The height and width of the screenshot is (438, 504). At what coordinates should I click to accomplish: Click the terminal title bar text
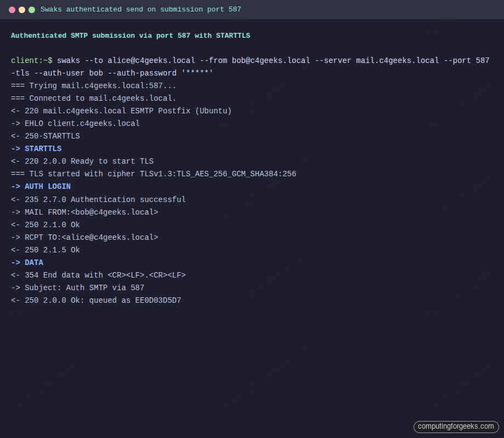click(x=139, y=9)
